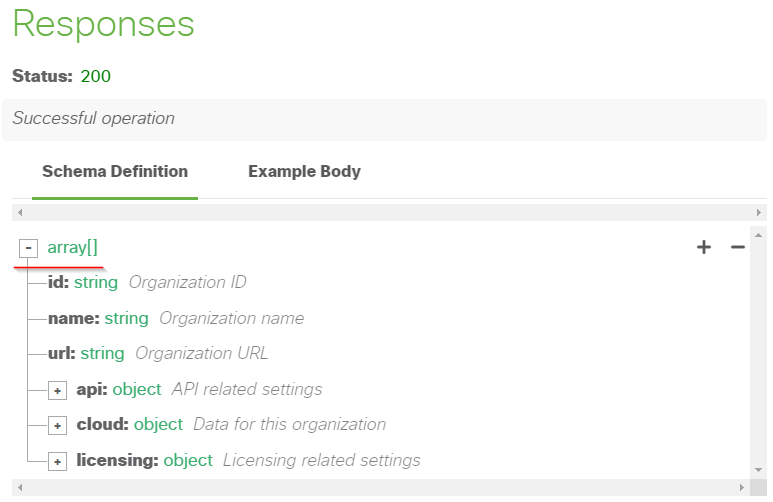
Task: Click the 200 status code
Action: [96, 76]
